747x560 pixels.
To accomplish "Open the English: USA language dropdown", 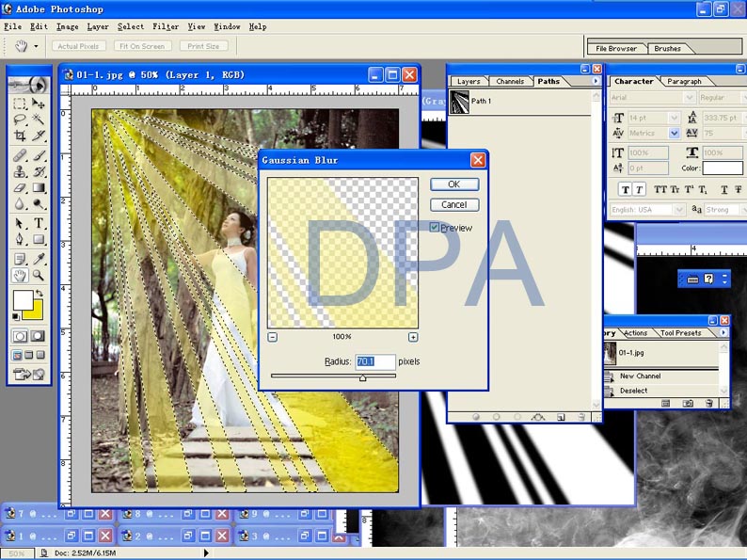I will (678, 209).
